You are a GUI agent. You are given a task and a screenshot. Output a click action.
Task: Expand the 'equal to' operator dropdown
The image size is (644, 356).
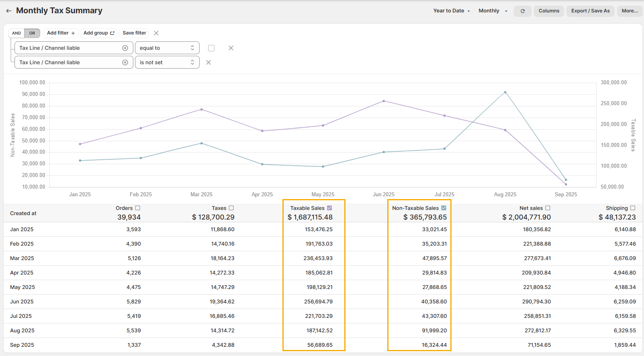click(x=167, y=48)
